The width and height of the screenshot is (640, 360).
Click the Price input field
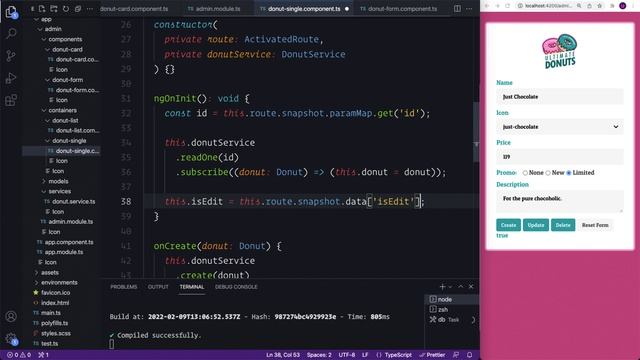pos(560,157)
